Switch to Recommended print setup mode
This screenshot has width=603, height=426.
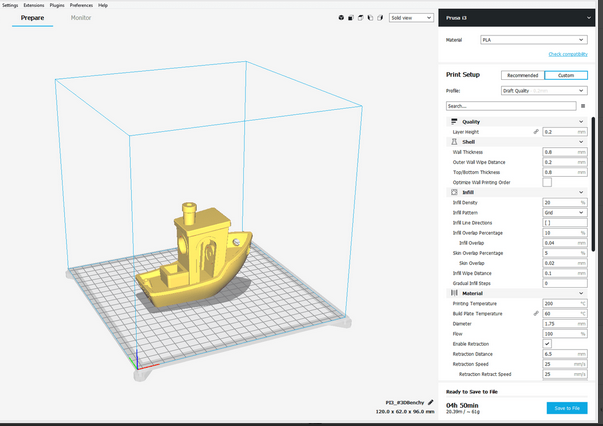point(523,75)
